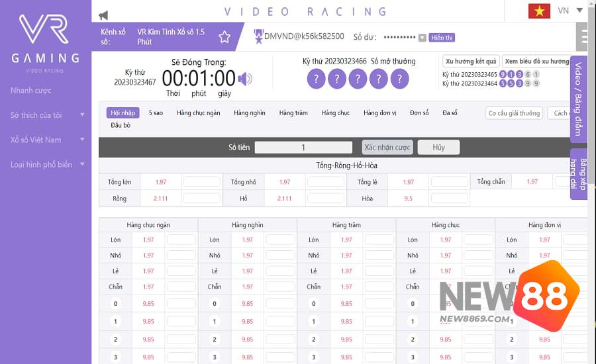Screen dimensions: 596x364
Task: Open the hamburger menu icon at right edge
Action: (x=583, y=34)
